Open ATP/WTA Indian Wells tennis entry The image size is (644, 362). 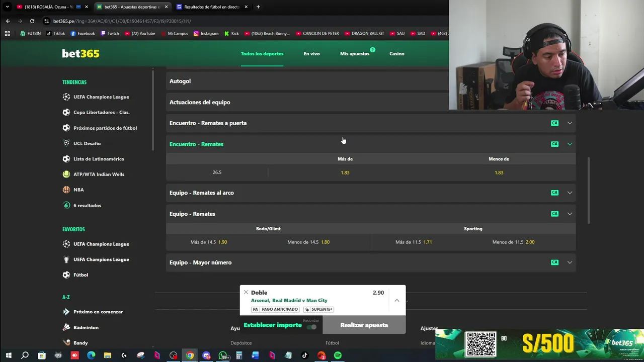pyautogui.click(x=93, y=174)
